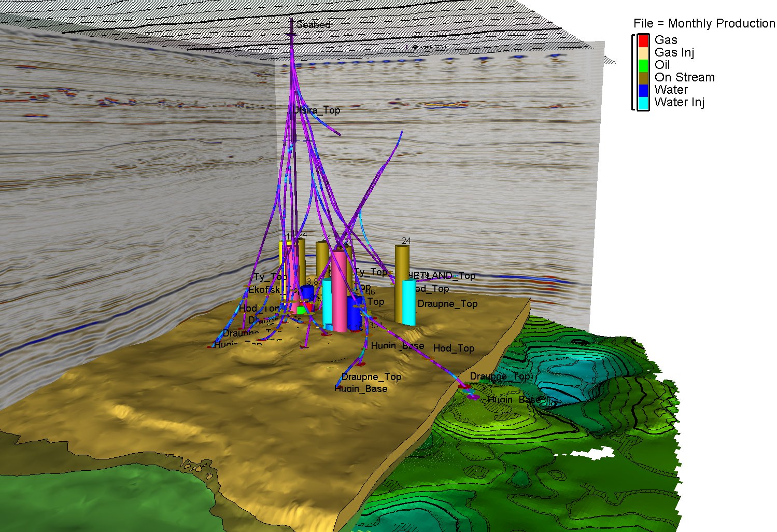Click the dark blue Water legend swatch
777x532 pixels.
pyautogui.click(x=643, y=90)
